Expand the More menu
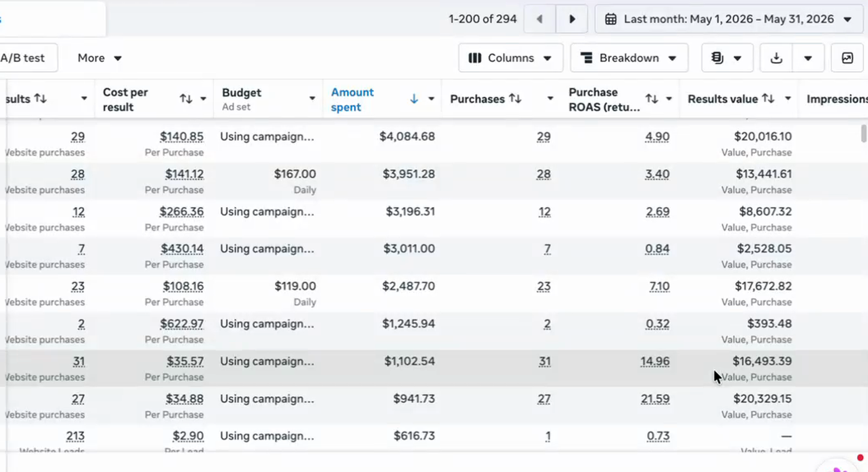Viewport: 868px width, 472px height. (100, 58)
